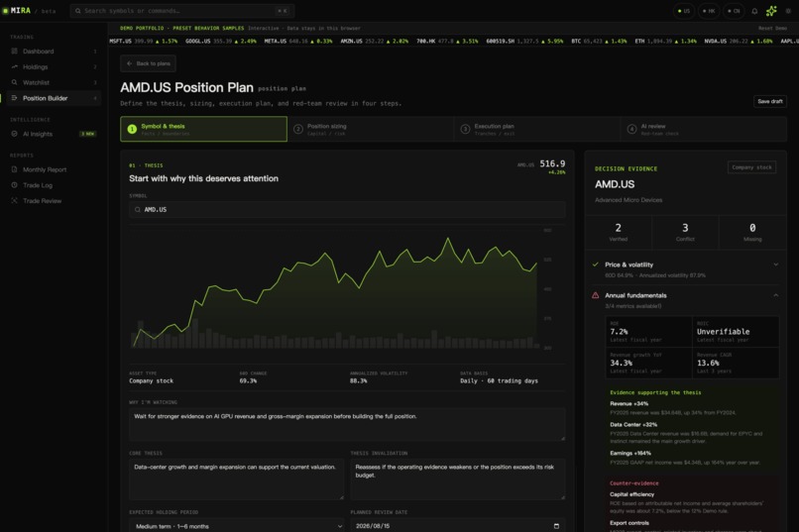
Task: Open the settings gear in the top bar
Action: coord(788,11)
